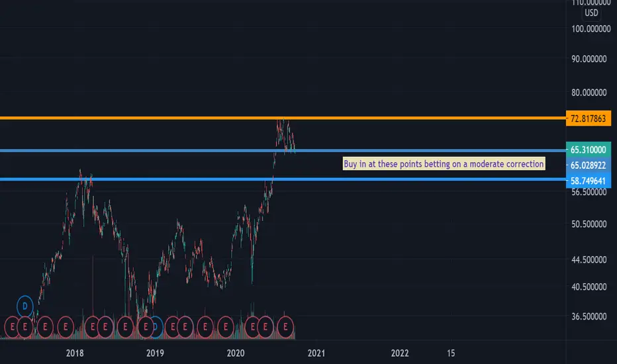Image resolution: width=617 pixels, height=364 pixels.
Task: Click the leftmost earnings E marker
Action: (x=12, y=327)
